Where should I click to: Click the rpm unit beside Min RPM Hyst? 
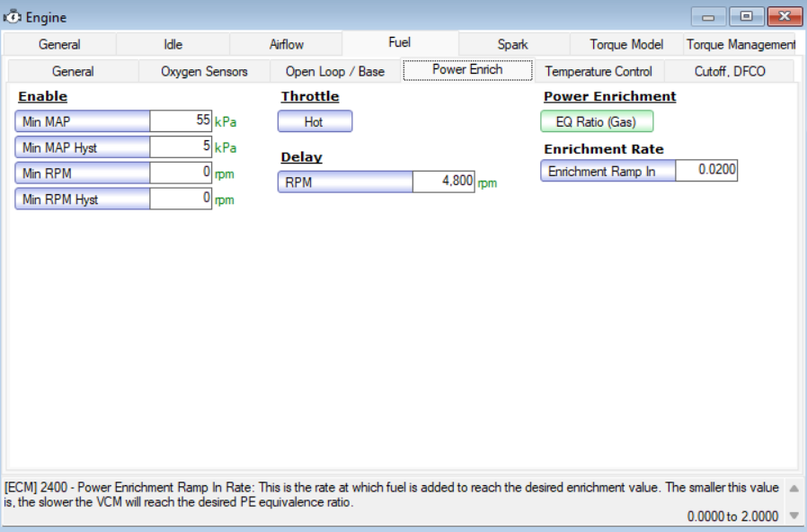[x=225, y=200]
